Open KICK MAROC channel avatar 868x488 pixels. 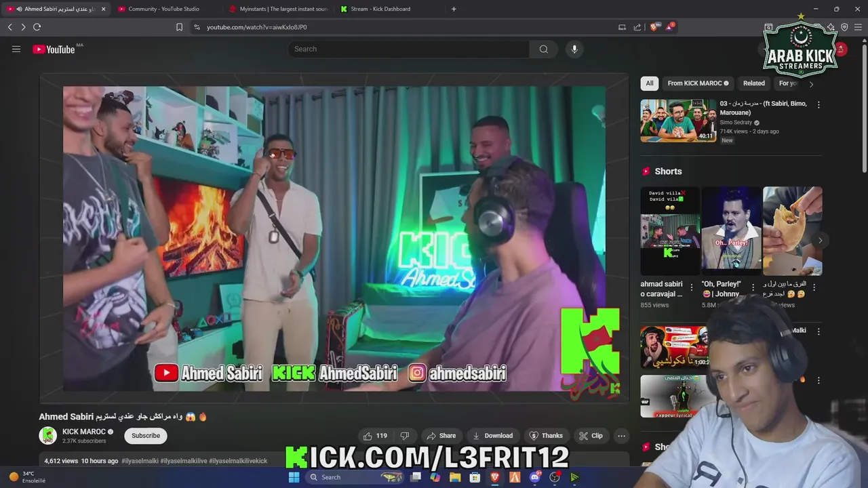(48, 436)
